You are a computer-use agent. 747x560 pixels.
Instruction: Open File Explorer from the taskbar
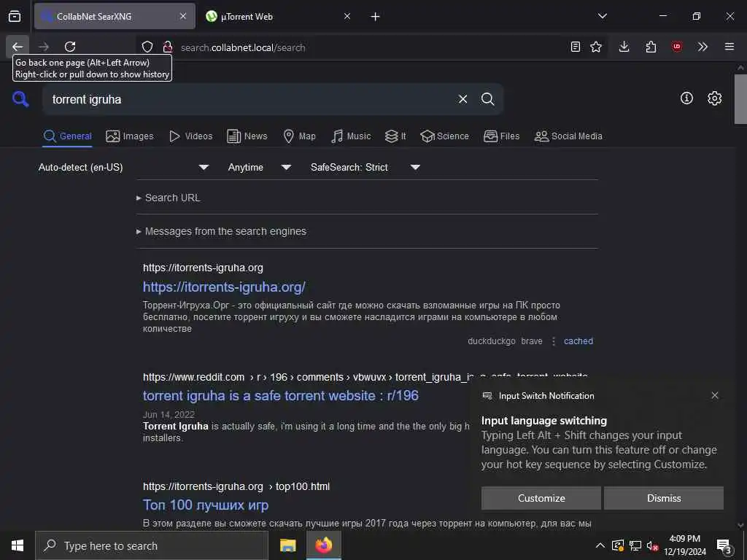(x=287, y=545)
